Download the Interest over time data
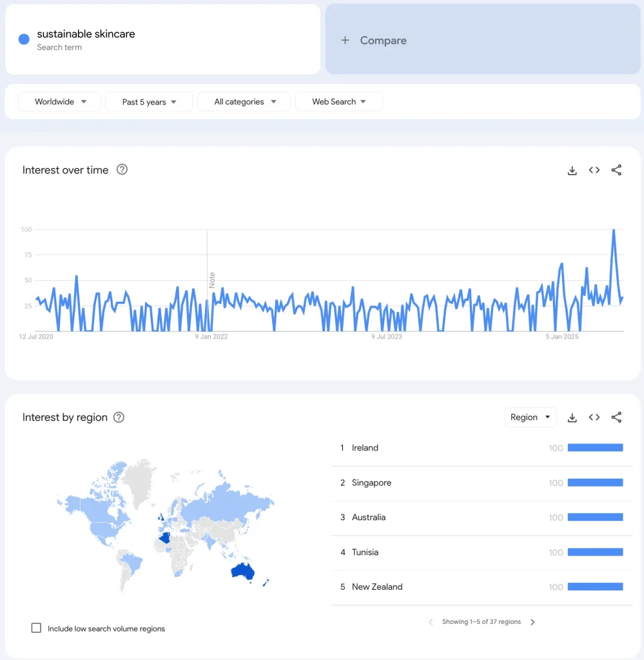The height and width of the screenshot is (660, 644). coord(572,170)
